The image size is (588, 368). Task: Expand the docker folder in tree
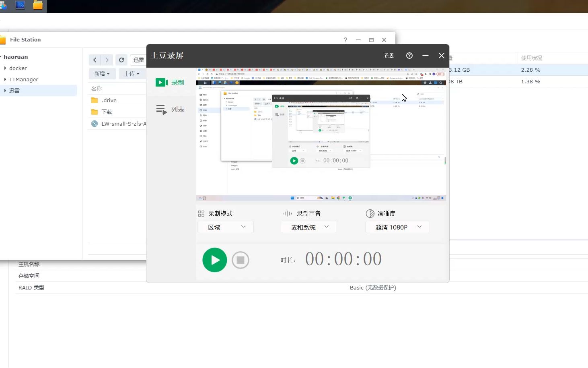point(5,68)
